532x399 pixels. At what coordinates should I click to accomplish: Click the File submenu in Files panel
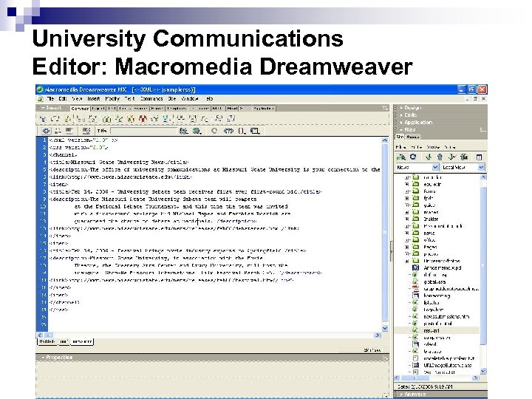tap(400, 147)
